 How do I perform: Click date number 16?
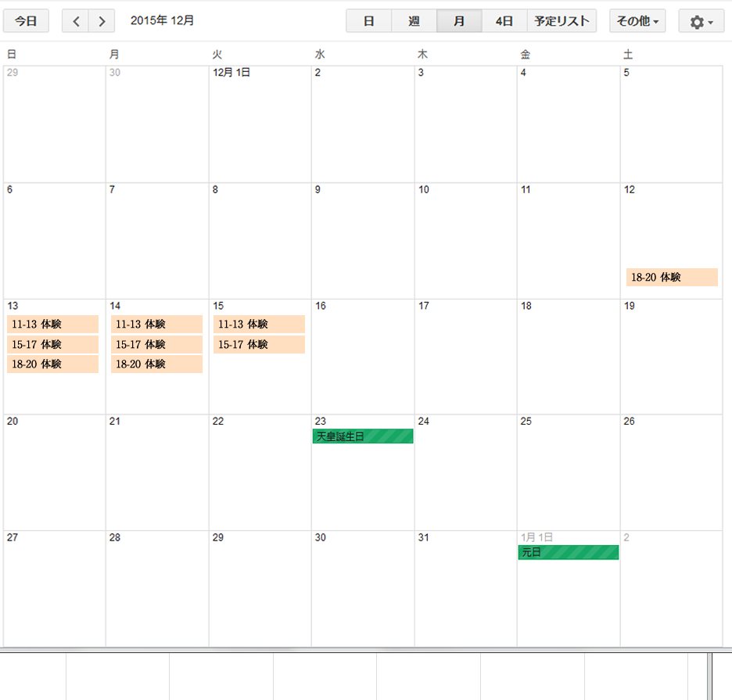pyautogui.click(x=321, y=306)
